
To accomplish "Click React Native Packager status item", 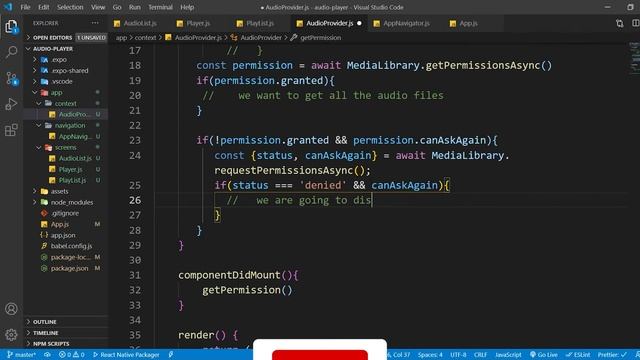I will 126,355.
